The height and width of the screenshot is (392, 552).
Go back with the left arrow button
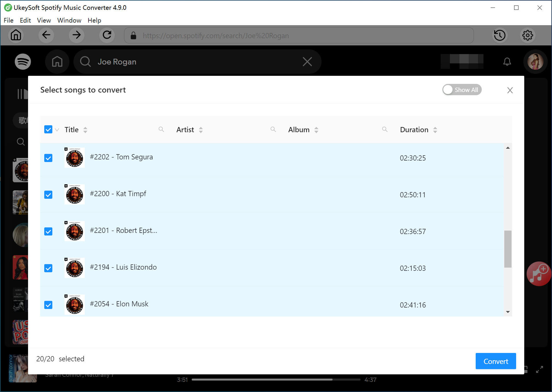tap(46, 35)
